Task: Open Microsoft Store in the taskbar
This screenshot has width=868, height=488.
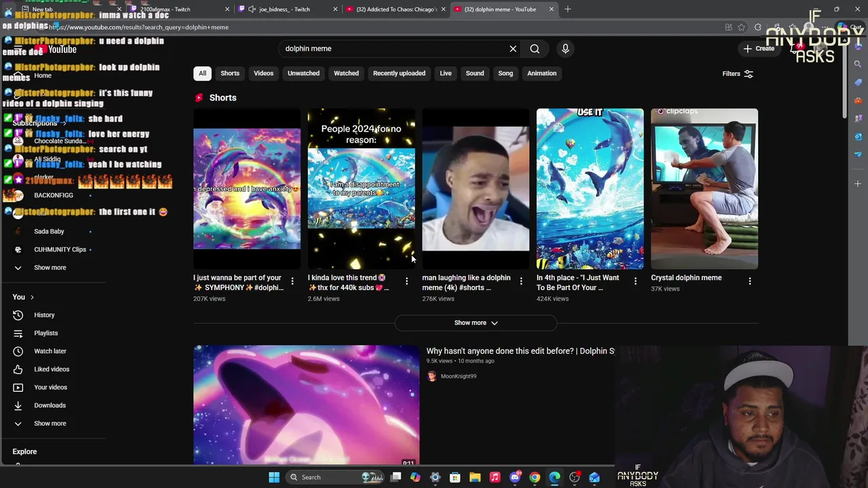Action: [x=455, y=477]
